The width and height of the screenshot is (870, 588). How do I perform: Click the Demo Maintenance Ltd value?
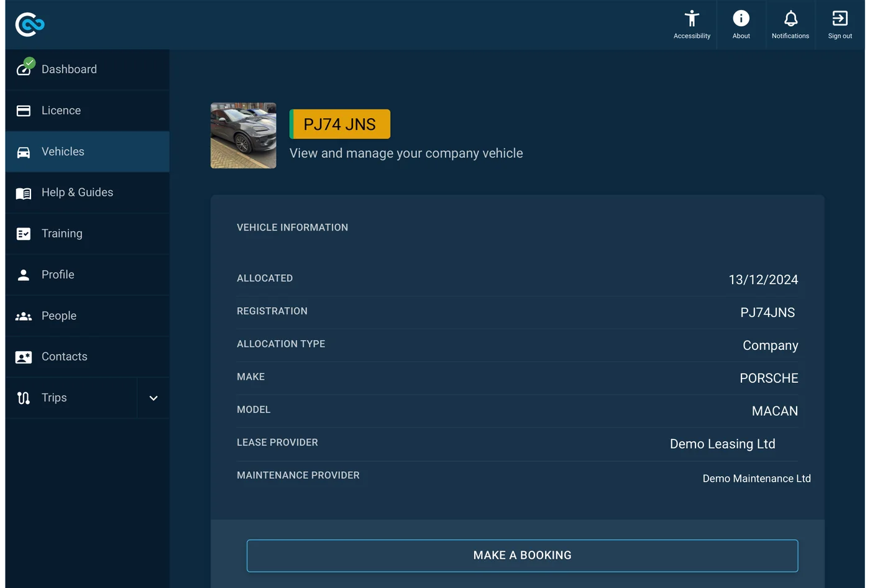tap(757, 479)
